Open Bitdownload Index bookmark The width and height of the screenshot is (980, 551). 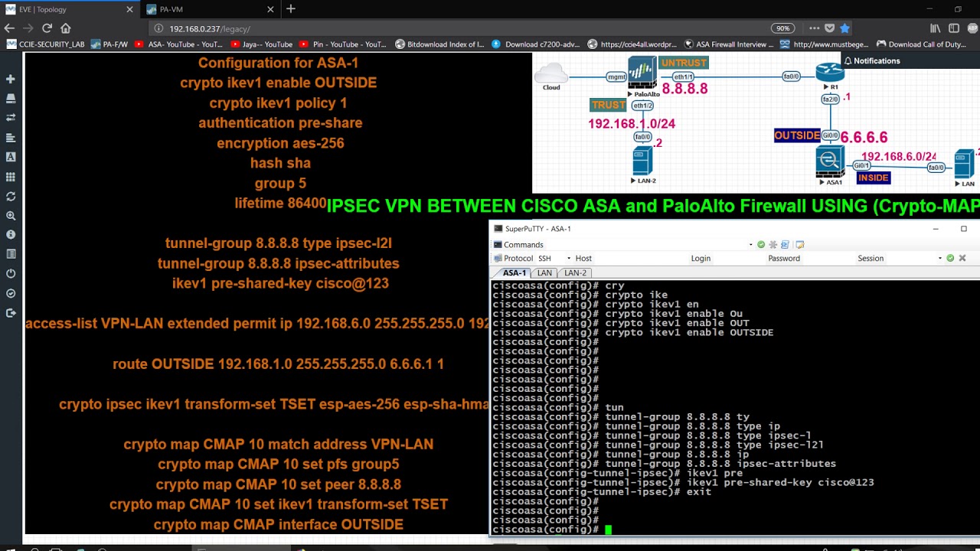[x=439, y=44]
